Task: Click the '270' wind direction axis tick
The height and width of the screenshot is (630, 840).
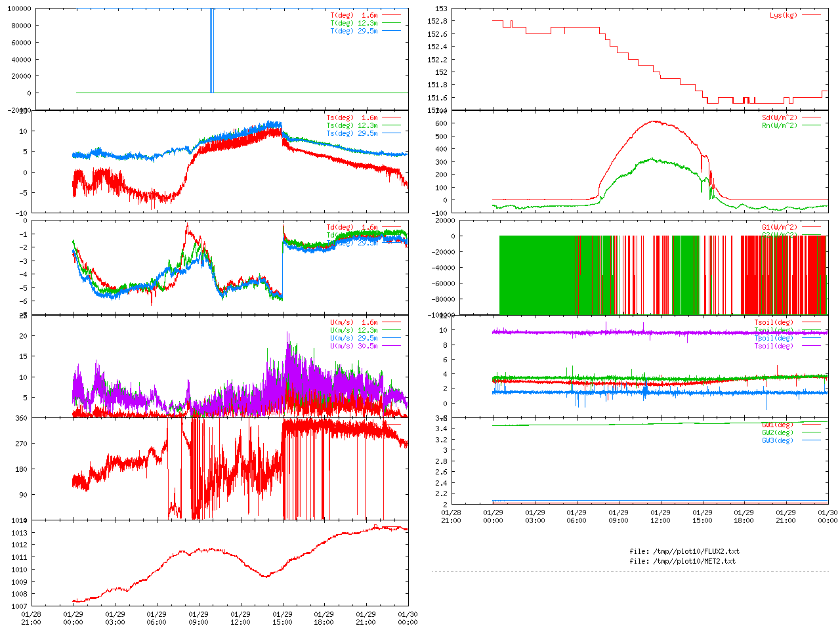Action: pos(21,444)
